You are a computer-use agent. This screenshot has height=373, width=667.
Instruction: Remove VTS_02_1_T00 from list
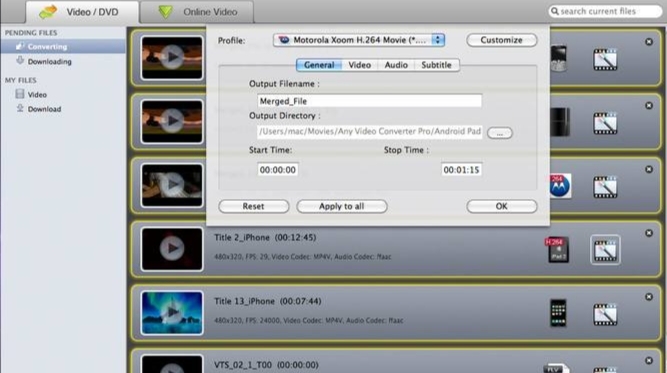point(649,361)
